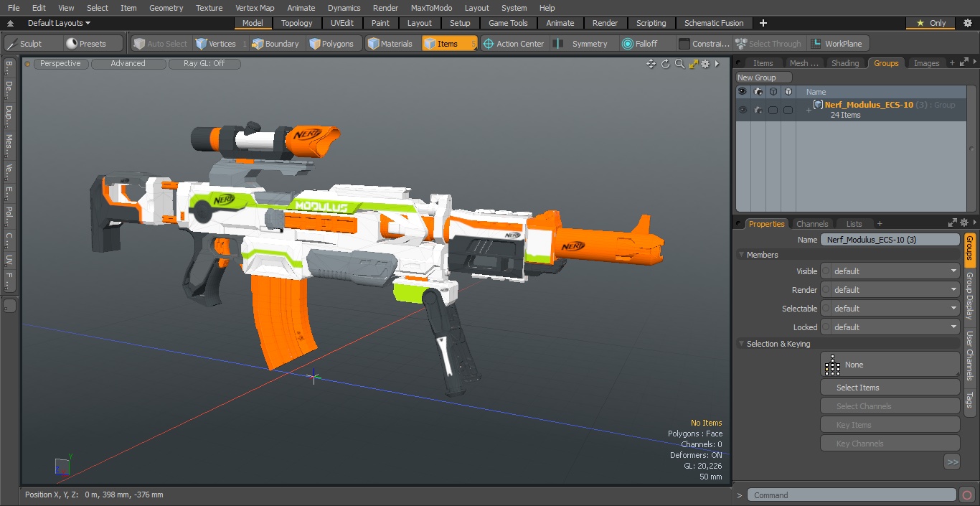Click New Group button
The width and height of the screenshot is (980, 506).
pos(763,78)
